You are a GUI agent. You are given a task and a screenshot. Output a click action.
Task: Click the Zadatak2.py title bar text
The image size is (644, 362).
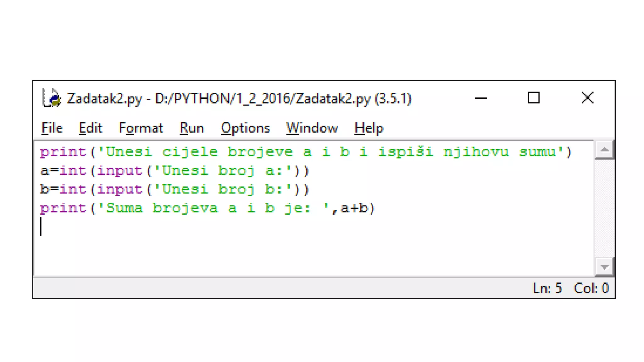[239, 99]
